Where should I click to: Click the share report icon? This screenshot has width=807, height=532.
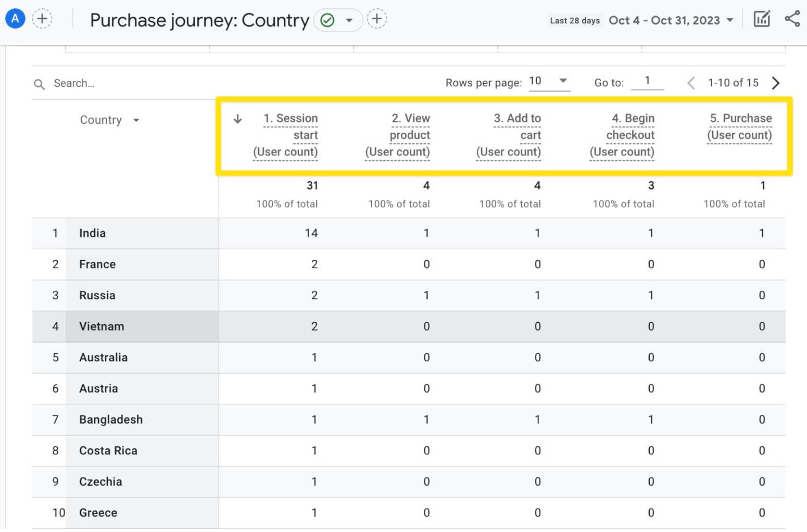click(x=792, y=19)
